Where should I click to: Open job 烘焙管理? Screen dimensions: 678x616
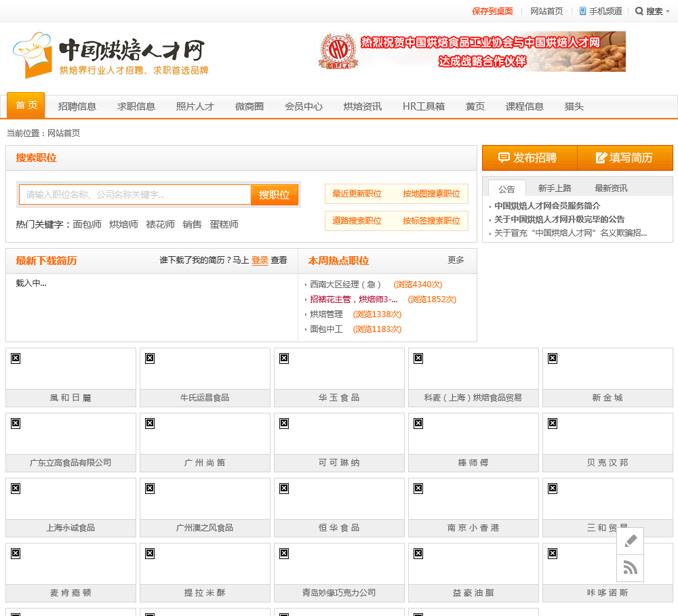tap(327, 314)
